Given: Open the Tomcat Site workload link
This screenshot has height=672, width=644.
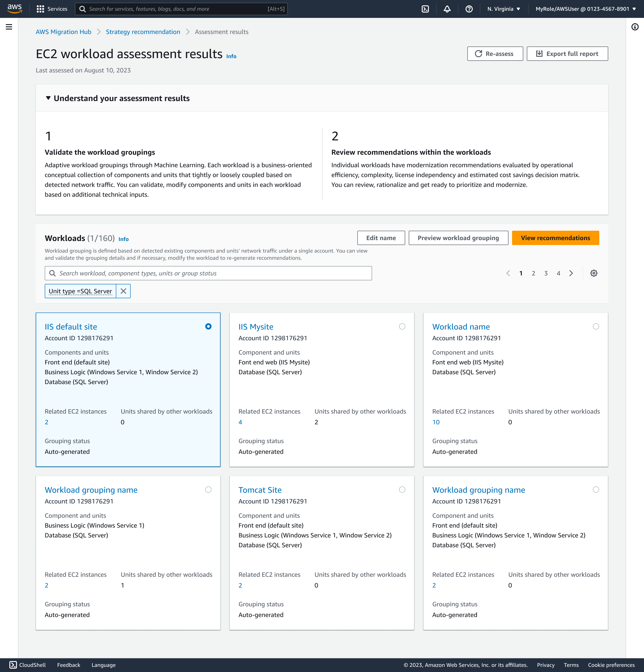Looking at the screenshot, I should point(260,490).
